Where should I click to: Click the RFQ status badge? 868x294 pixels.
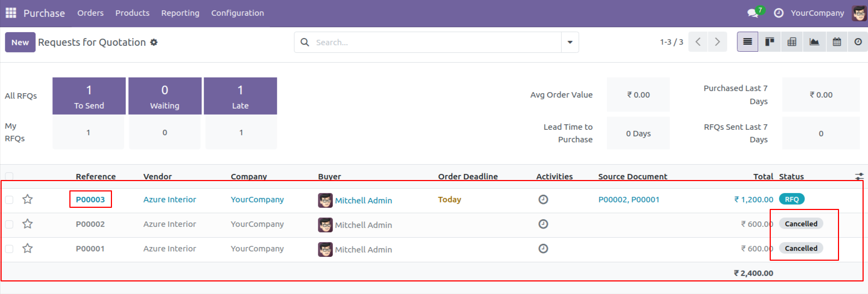(x=792, y=199)
